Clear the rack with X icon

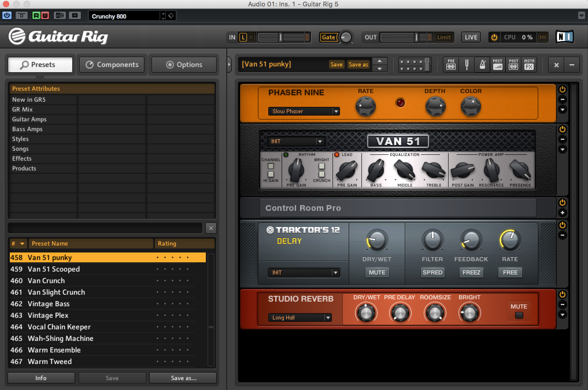point(556,65)
